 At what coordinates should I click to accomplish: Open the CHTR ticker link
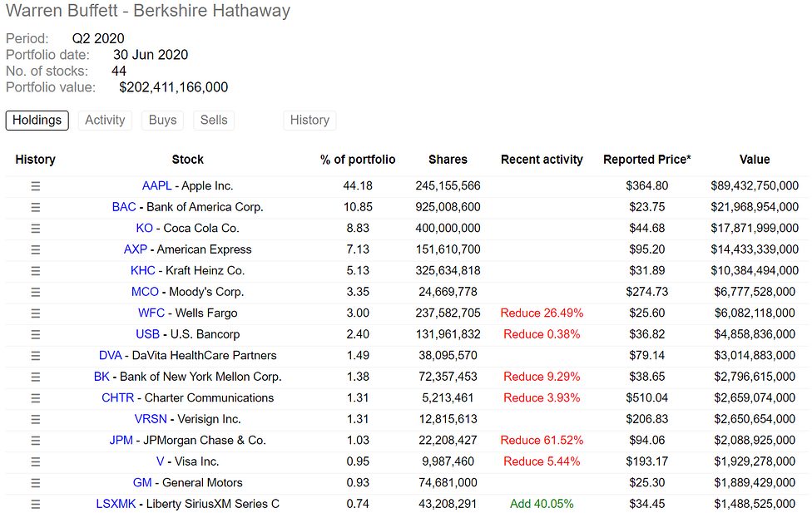tap(117, 398)
